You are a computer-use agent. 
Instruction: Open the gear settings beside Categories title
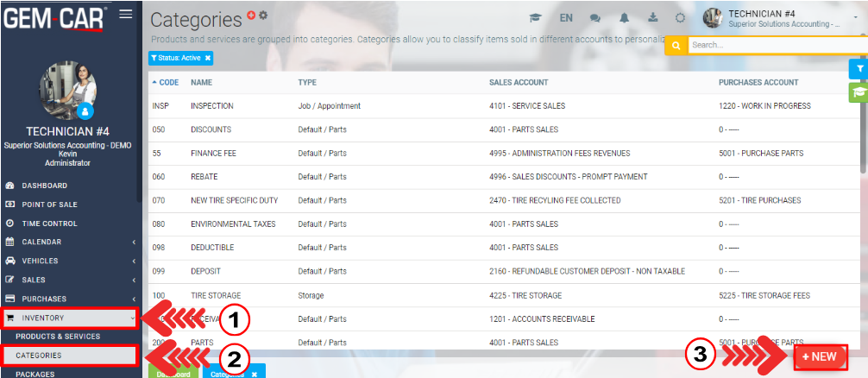263,16
